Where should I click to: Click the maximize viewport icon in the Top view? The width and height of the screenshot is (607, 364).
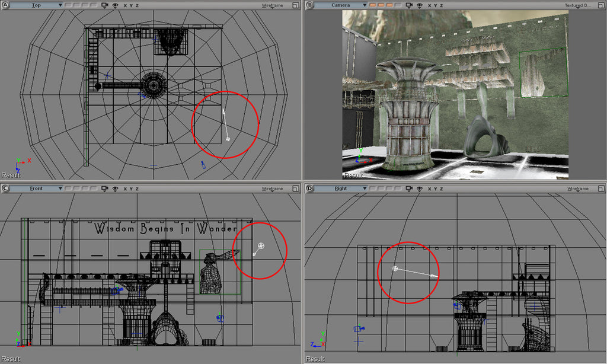click(296, 5)
